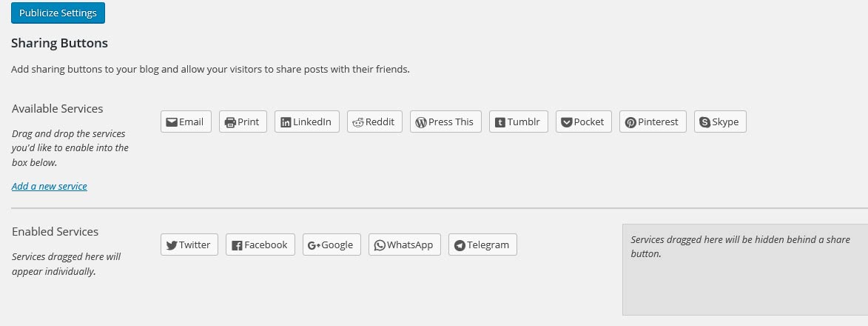The width and height of the screenshot is (868, 326).
Task: Click the Skype logo icon
Action: 705,122
